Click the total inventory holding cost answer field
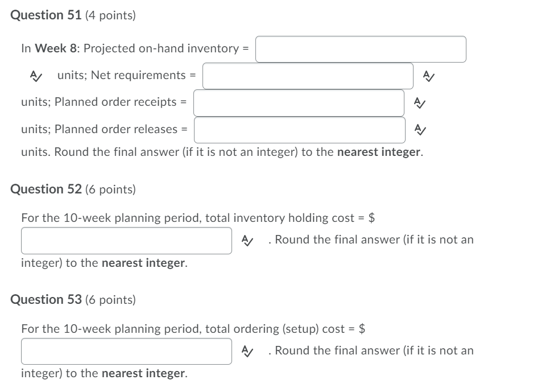Screen dimensions: 558x392 pos(126,240)
